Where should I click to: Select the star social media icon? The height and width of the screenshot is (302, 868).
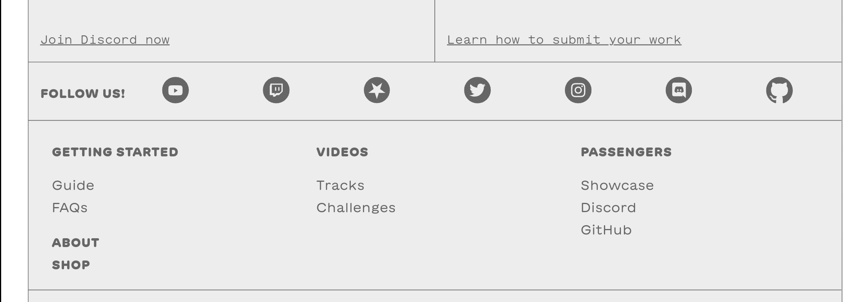click(377, 90)
